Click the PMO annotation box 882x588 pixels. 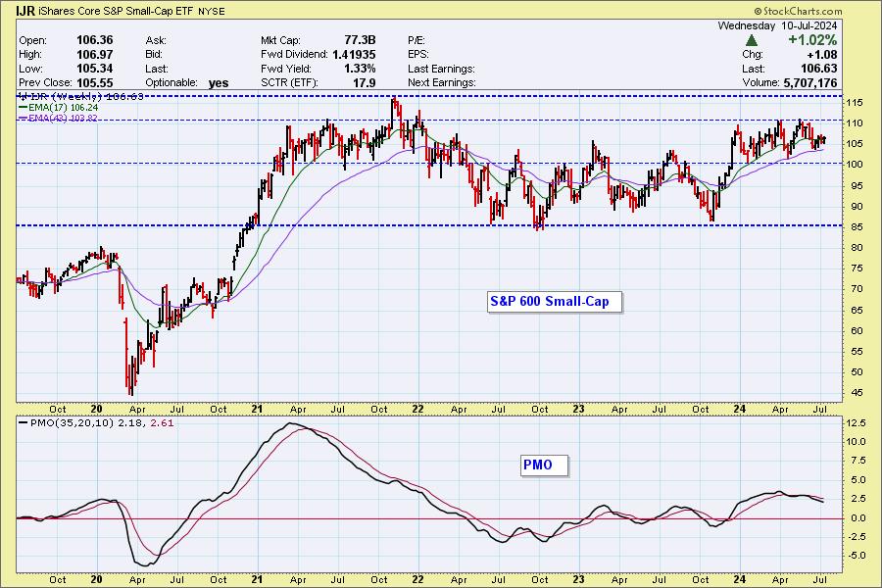point(544,465)
